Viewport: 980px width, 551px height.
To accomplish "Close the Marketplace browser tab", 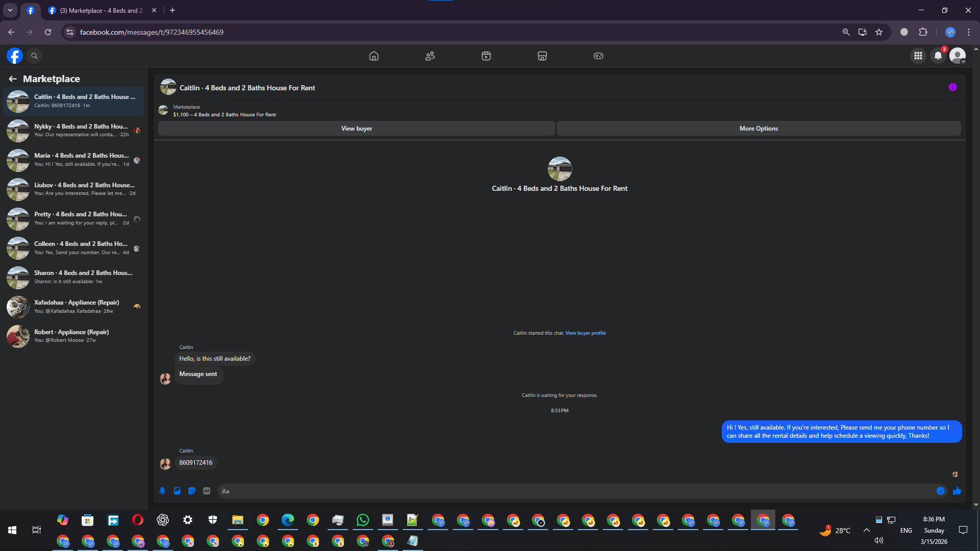I will point(154,10).
